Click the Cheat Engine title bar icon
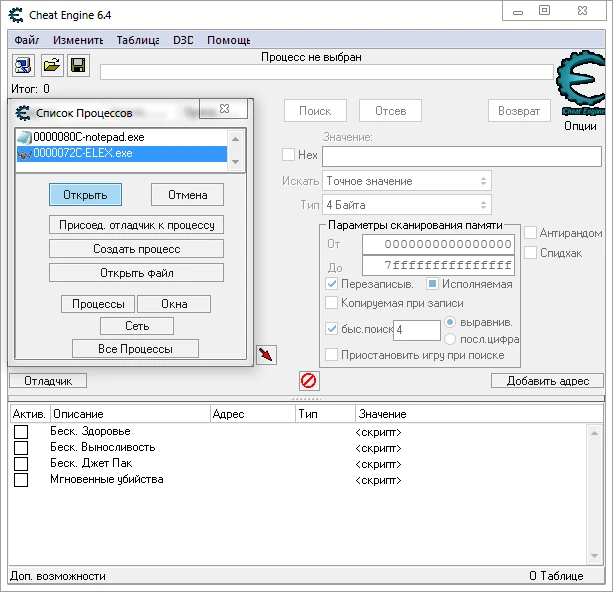Screen dimensions: 613x592 [16, 15]
